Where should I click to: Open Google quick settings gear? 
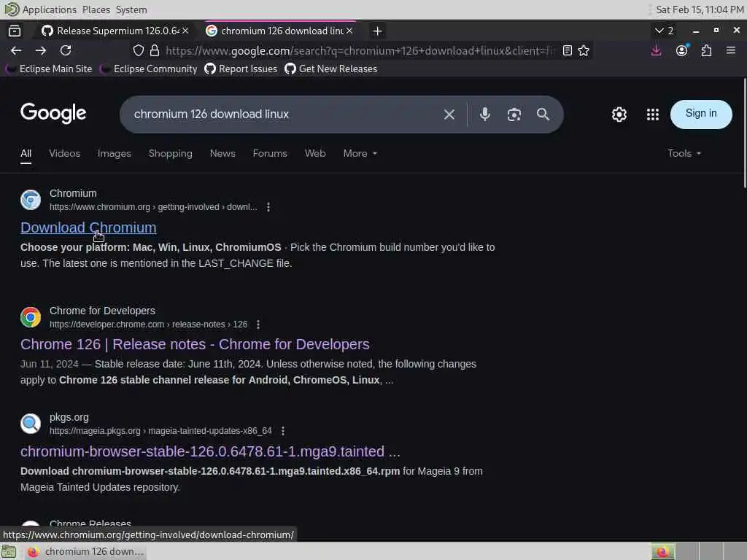[619, 114]
